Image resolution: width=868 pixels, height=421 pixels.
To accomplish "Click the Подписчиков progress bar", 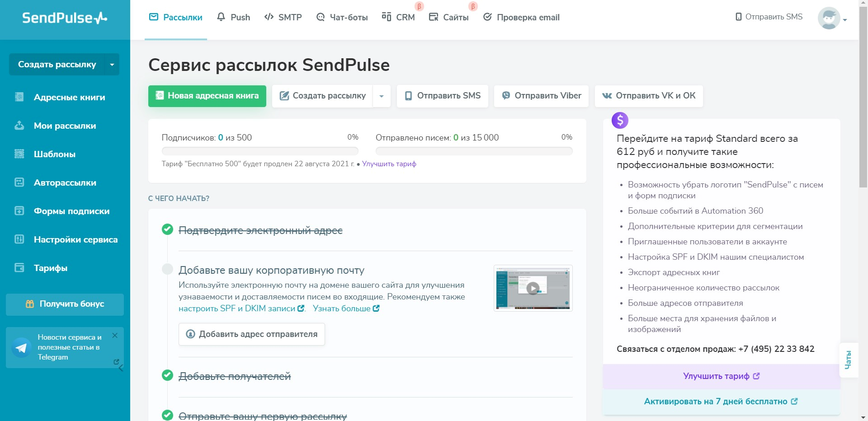I will point(260,151).
